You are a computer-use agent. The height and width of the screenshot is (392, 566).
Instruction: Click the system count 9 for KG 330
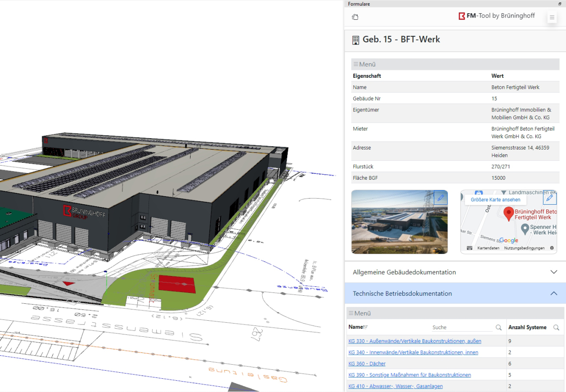(x=510, y=341)
